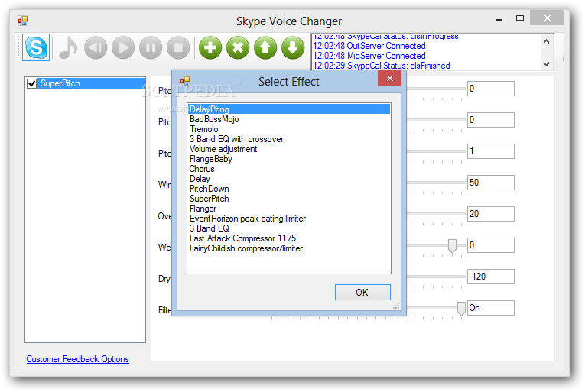The width and height of the screenshot is (585, 392).
Task: Click the green plus add effect icon
Action: point(210,47)
